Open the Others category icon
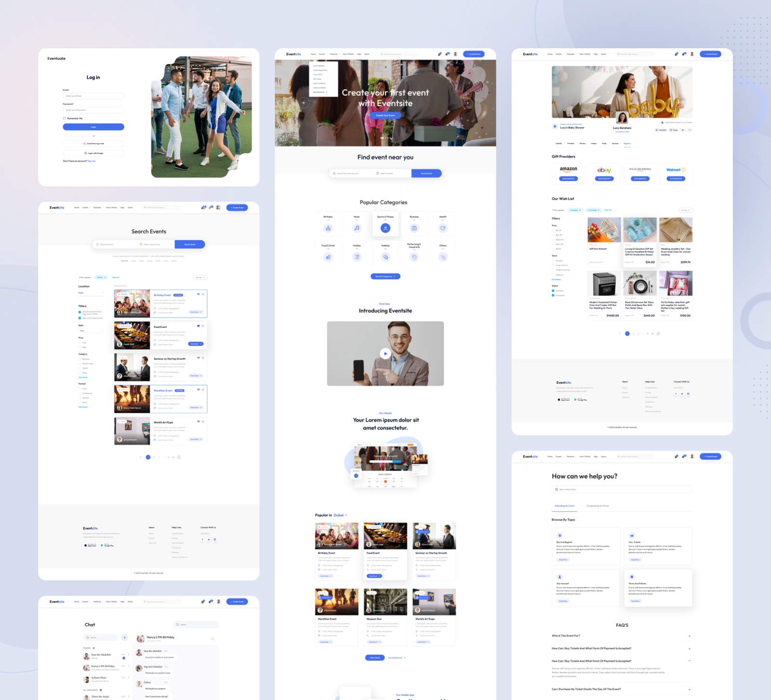The image size is (771, 700). [443, 257]
